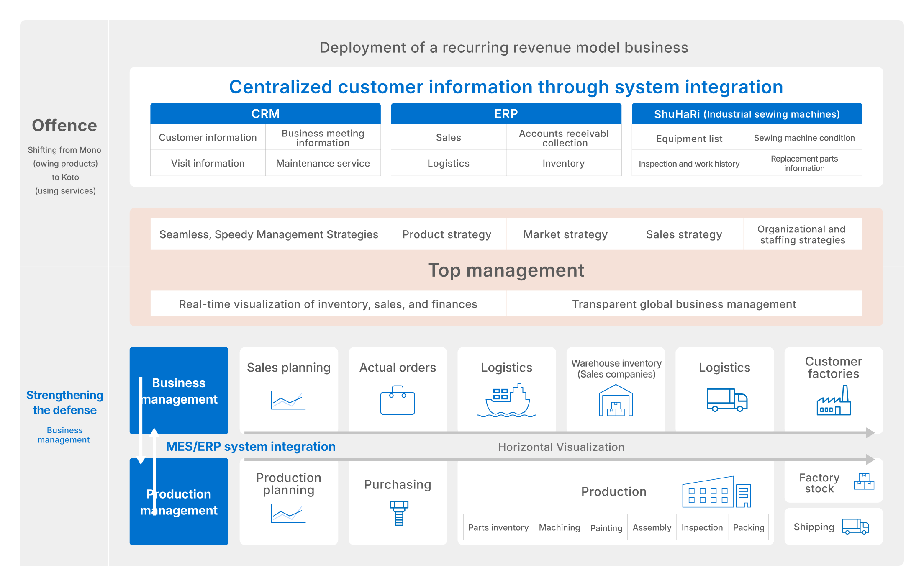Screen dimensions: 924x586
Task: Click the Production management blue box
Action: coord(179,501)
